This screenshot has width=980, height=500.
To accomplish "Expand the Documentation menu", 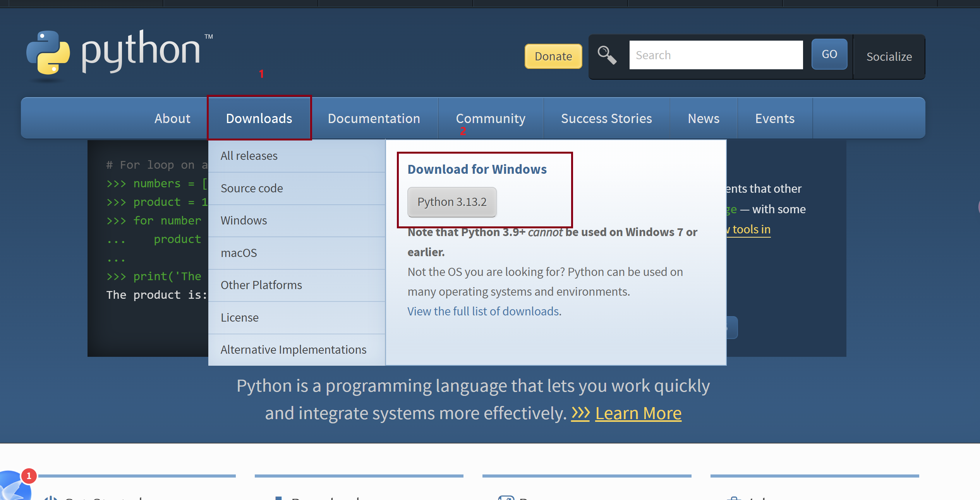I will coord(374,118).
